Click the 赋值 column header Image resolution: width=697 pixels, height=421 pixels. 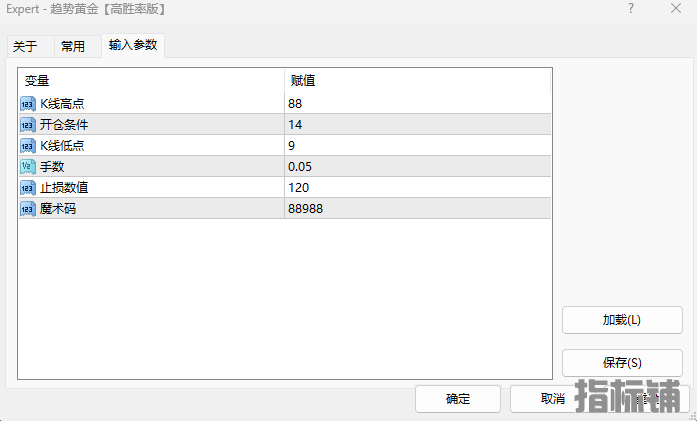[x=417, y=80]
